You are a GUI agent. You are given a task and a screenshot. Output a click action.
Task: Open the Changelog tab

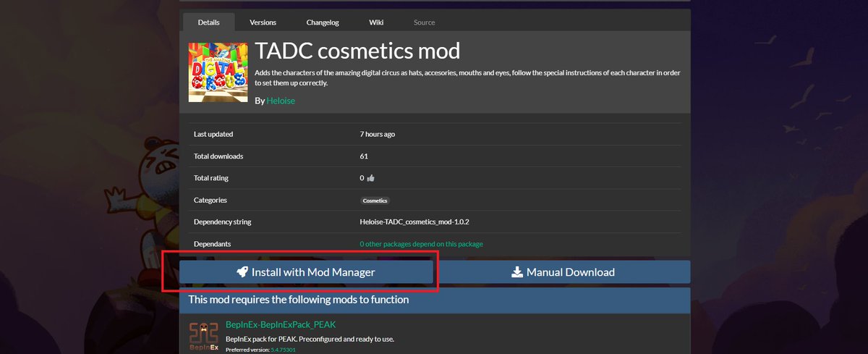tap(323, 22)
